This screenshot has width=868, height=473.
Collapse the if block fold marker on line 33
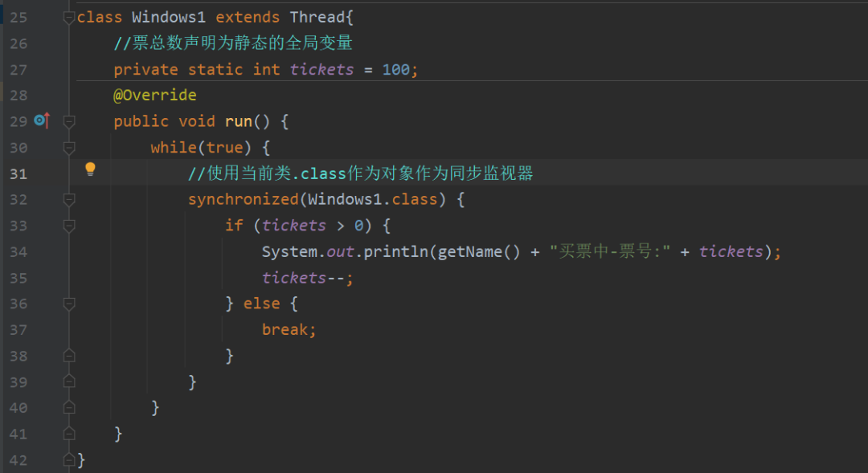coord(69,226)
